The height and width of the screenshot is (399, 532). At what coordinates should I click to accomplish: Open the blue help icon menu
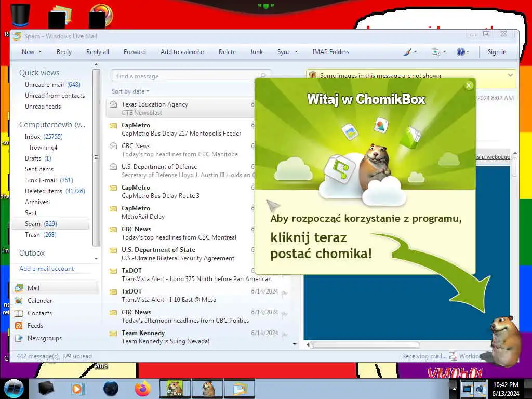(460, 52)
